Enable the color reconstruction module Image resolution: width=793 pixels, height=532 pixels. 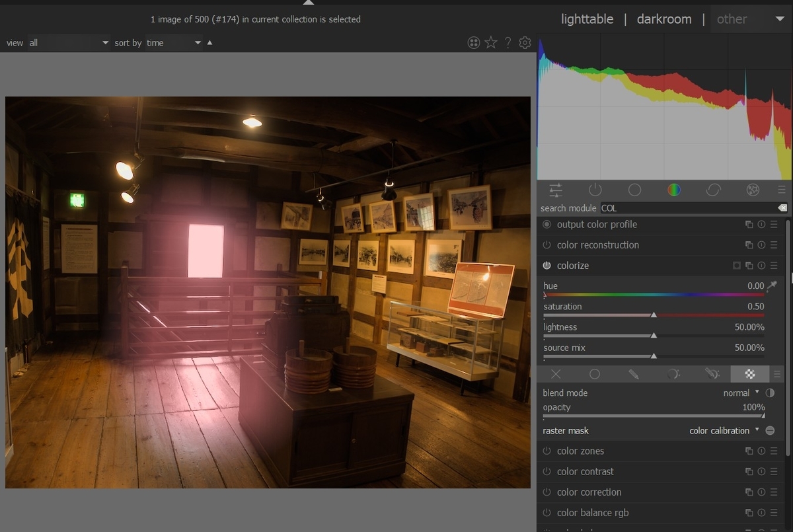[547, 245]
